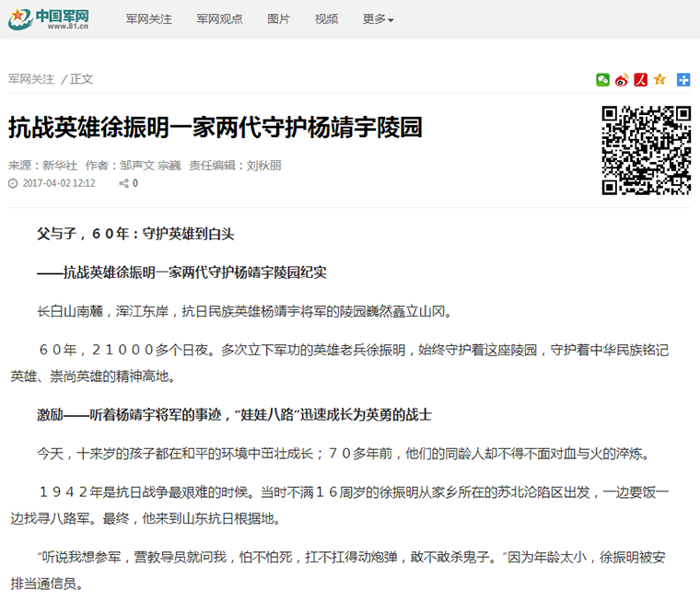This screenshot has height=601, width=700.
Task: Click the 中国军网 logo
Action: coord(50,19)
